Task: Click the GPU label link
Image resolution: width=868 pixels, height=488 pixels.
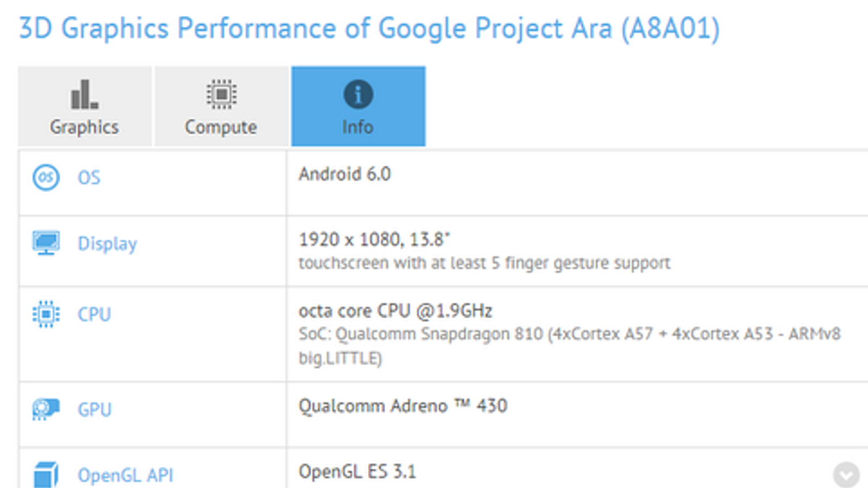Action: pos(94,410)
